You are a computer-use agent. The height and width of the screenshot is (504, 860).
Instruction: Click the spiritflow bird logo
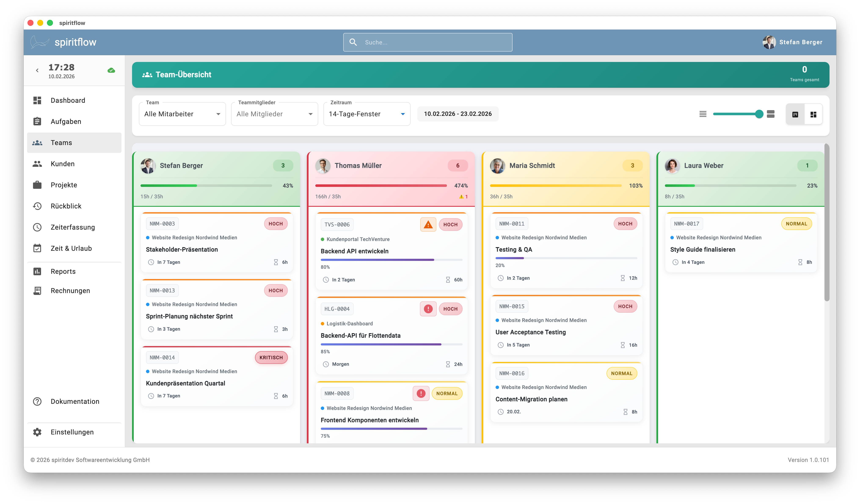click(40, 42)
